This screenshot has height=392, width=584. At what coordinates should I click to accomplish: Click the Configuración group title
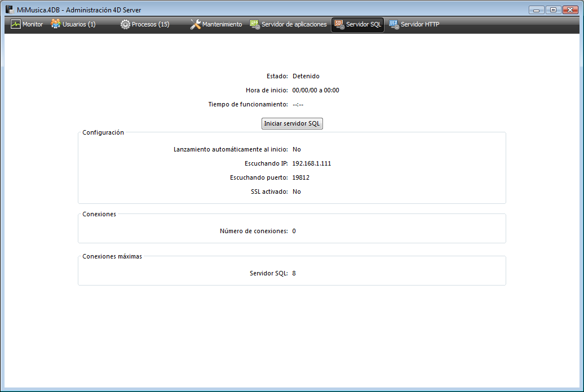point(103,132)
